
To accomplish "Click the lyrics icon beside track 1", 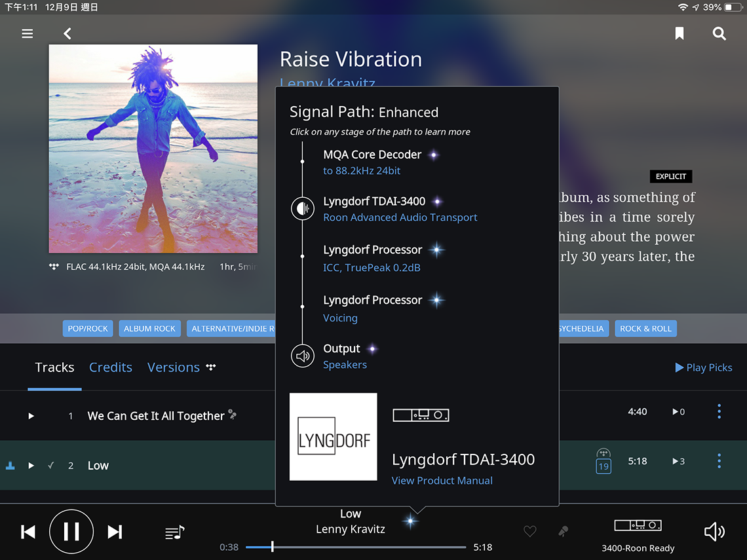I will 233,415.
